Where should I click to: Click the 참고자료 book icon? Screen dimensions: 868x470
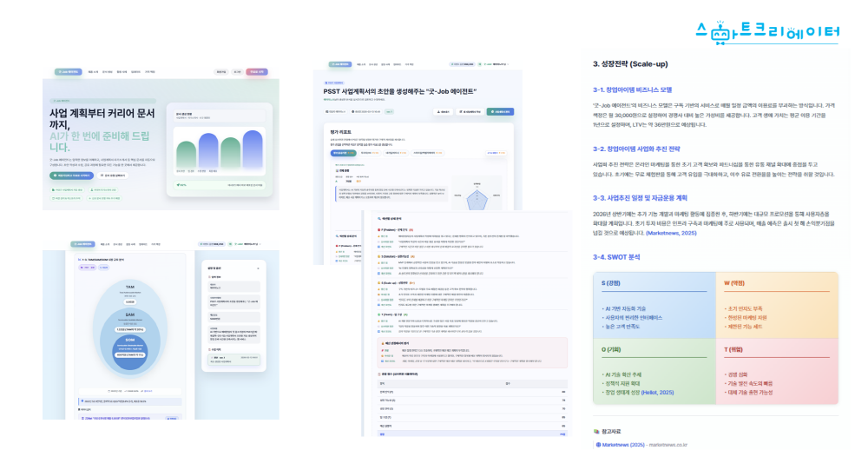596,431
